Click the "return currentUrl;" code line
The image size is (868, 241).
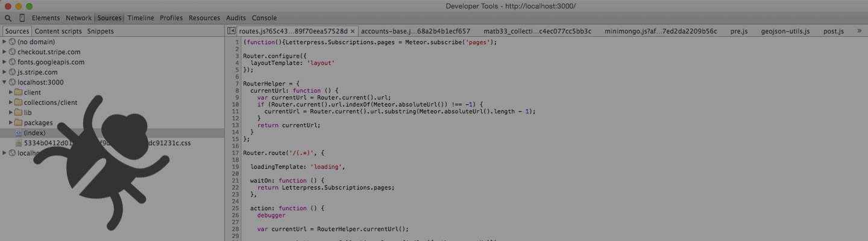pyautogui.click(x=289, y=125)
